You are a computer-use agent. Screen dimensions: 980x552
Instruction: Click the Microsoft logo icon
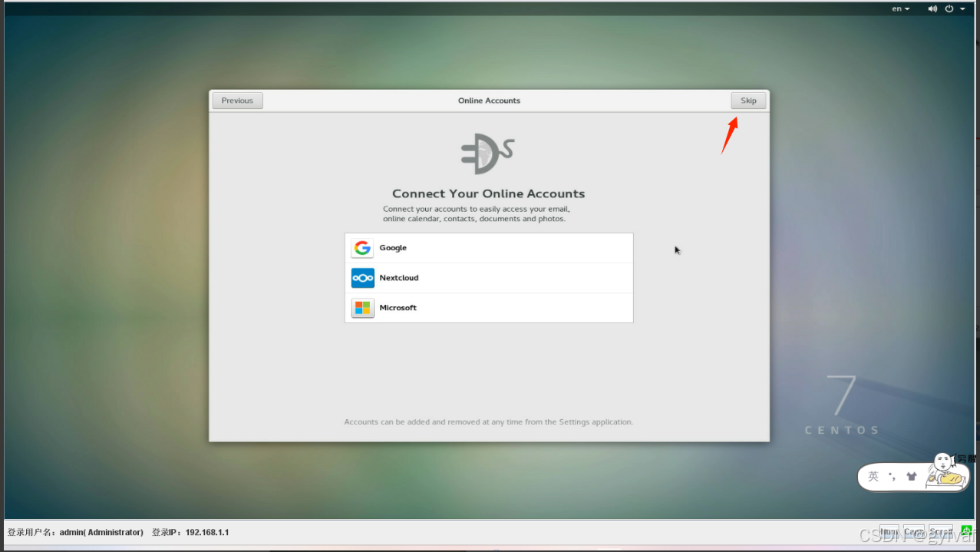(362, 308)
